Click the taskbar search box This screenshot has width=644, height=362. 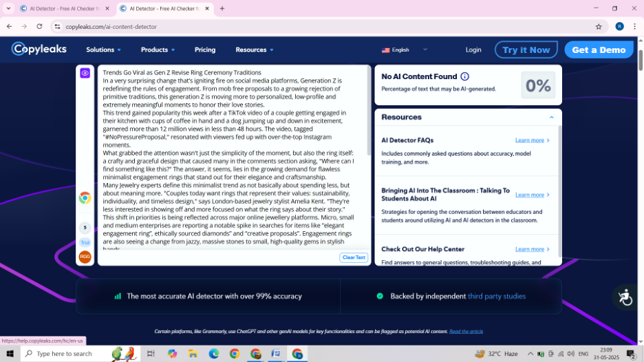(80, 353)
